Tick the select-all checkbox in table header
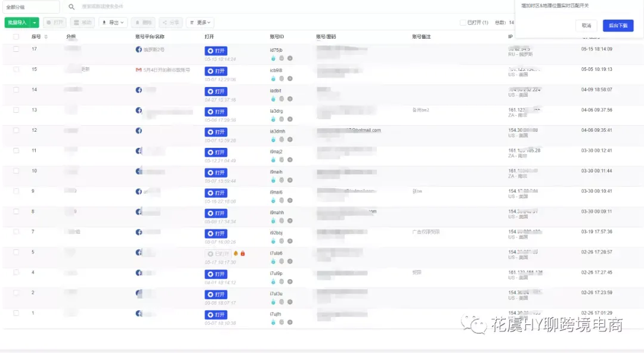Viewport: 644px width, 353px height. coord(16,37)
